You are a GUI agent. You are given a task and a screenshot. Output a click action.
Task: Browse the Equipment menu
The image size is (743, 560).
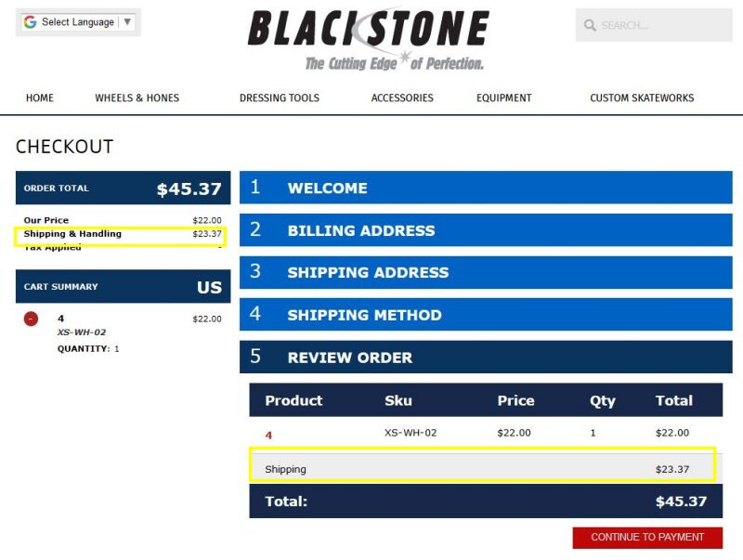(503, 98)
